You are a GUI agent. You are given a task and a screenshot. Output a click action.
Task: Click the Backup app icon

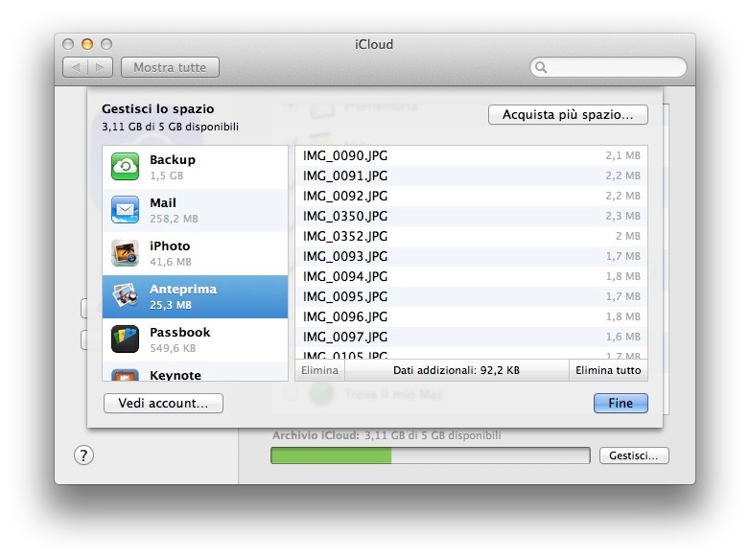(x=126, y=167)
